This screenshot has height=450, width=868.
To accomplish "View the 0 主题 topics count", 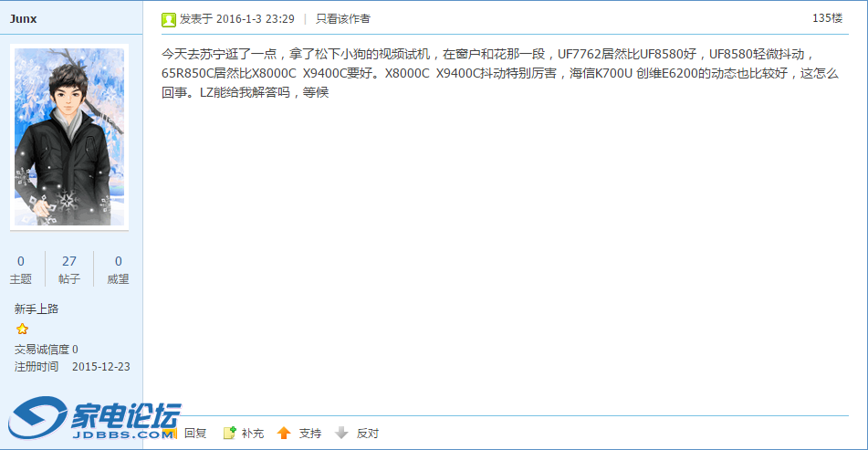I will pyautogui.click(x=20, y=269).
